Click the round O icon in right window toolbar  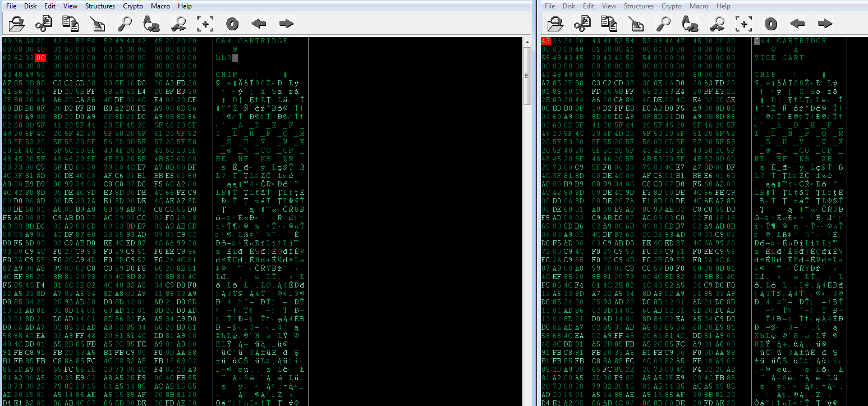pos(771,24)
